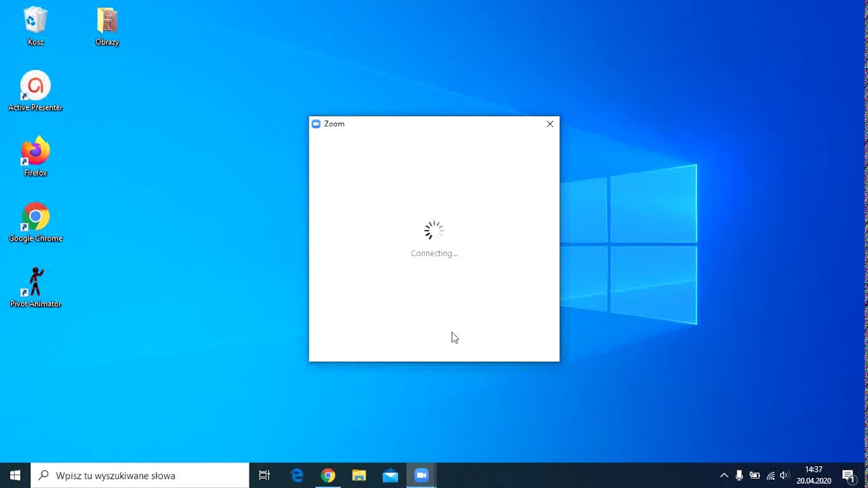Launch Google Chrome from the taskbar
Image resolution: width=868 pixels, height=488 pixels.
point(328,476)
